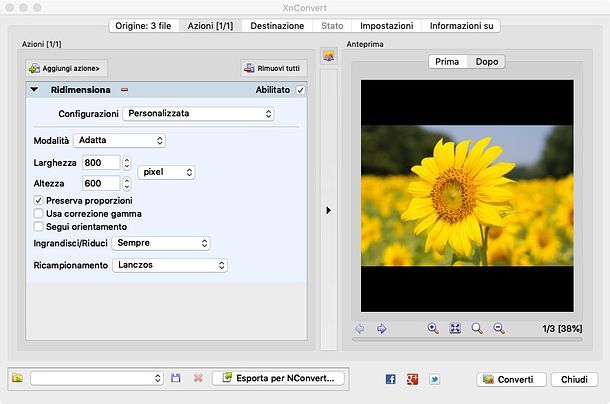Click the Google Plus icon
The image size is (610, 404).
coord(412,379)
